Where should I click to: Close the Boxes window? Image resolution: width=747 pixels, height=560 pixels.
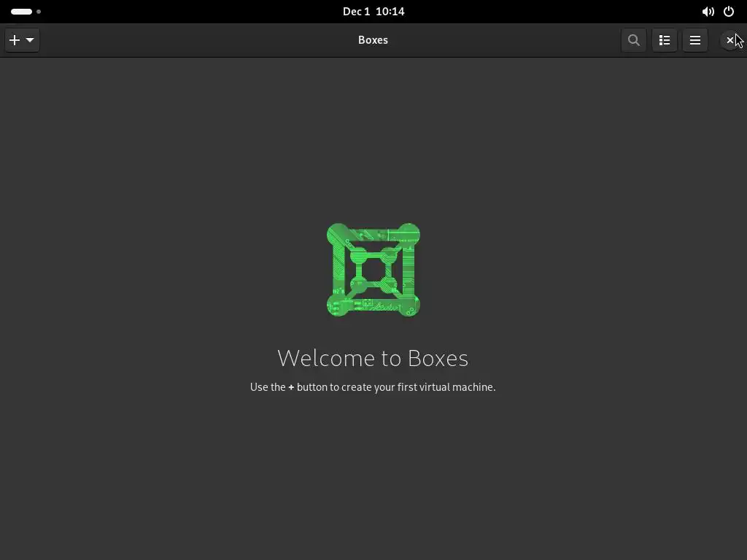729,40
